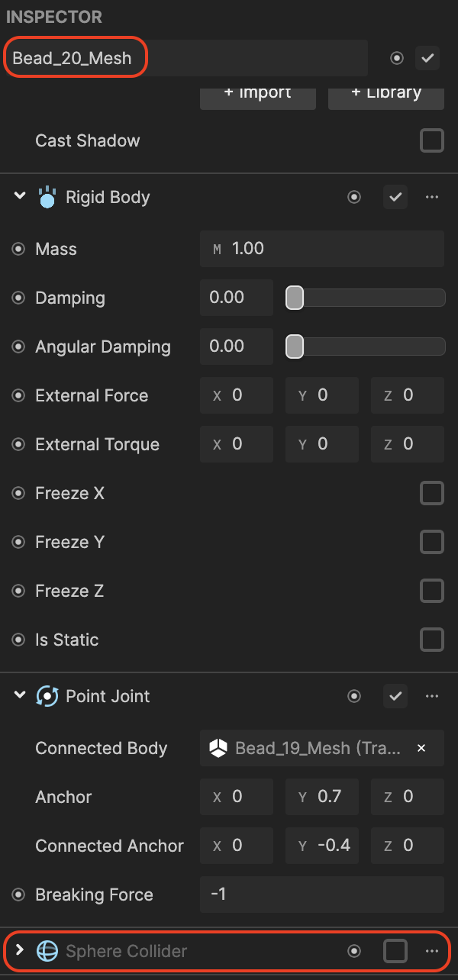Screen dimensions: 458x980
Task: Expand the Sphere Collider section
Action: (x=20, y=951)
